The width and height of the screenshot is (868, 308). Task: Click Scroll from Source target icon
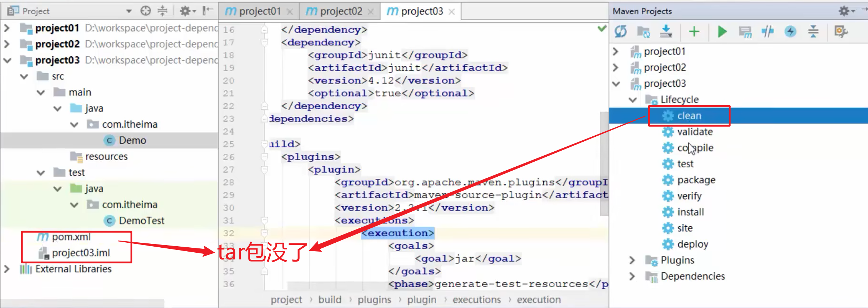(146, 11)
